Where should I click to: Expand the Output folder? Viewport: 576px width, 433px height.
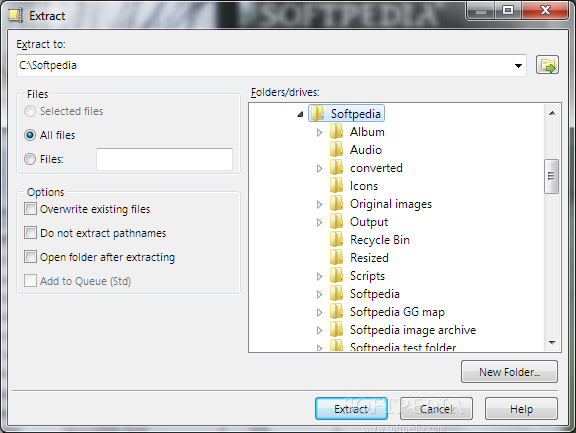[x=319, y=222]
